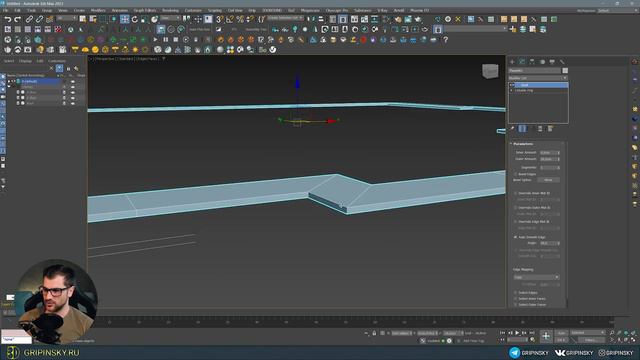Open the Edge Mapping dropdown
Viewport: 640px width, 360px height.
(x=536, y=277)
